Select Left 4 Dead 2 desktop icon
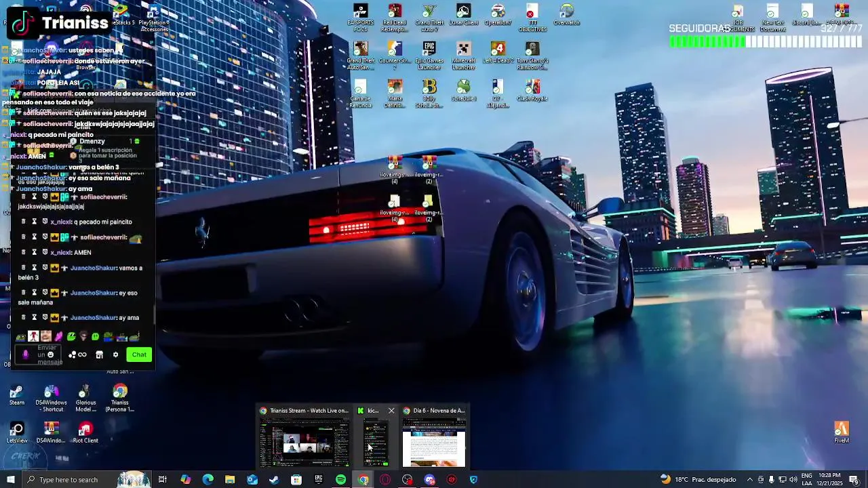 tap(498, 53)
